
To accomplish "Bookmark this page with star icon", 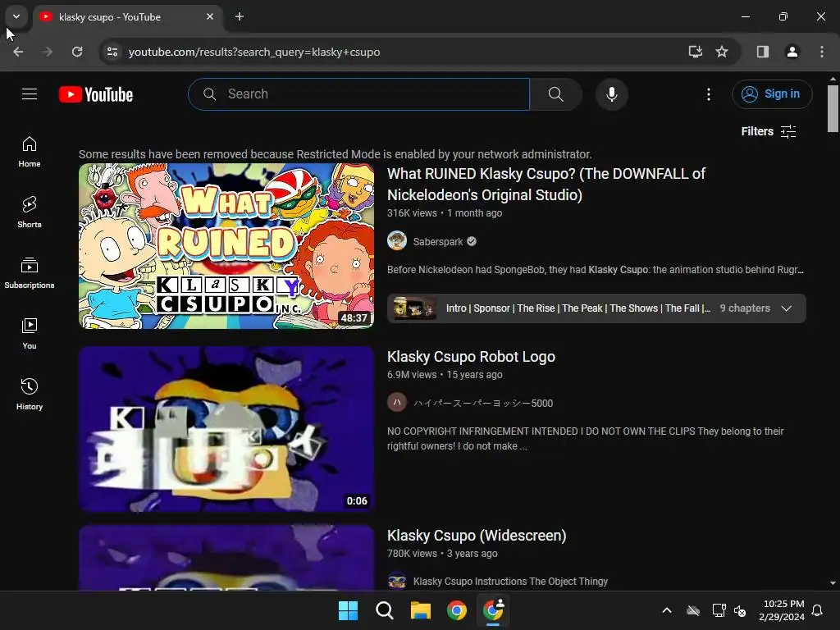I will [x=722, y=52].
